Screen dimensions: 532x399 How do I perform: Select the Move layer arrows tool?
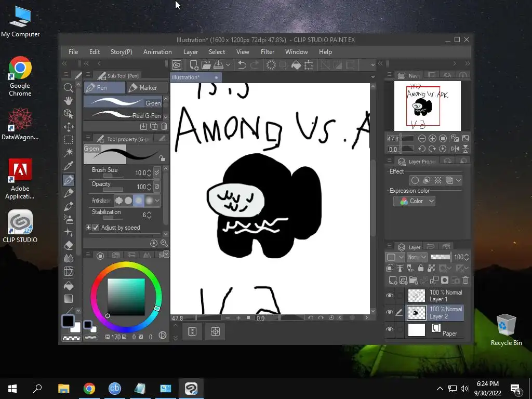69,127
